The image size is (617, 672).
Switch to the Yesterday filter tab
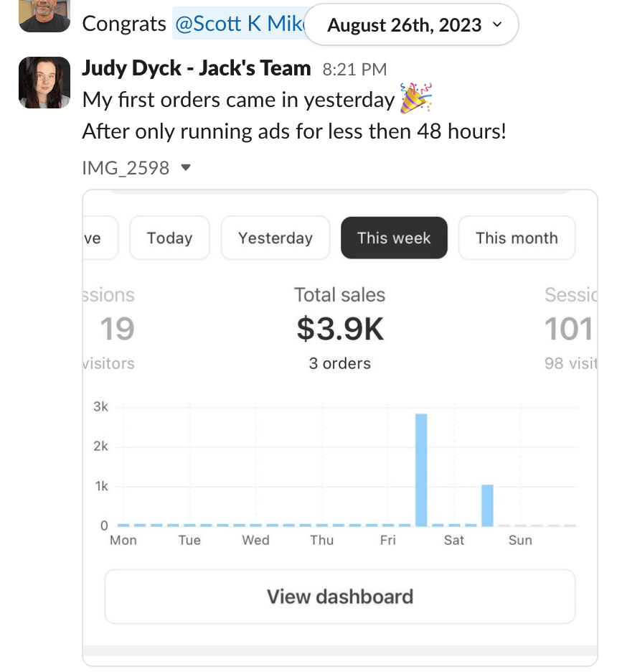(275, 238)
